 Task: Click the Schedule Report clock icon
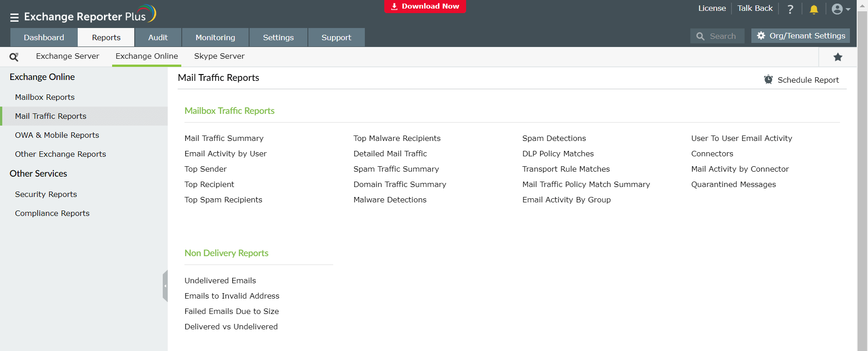coord(768,80)
